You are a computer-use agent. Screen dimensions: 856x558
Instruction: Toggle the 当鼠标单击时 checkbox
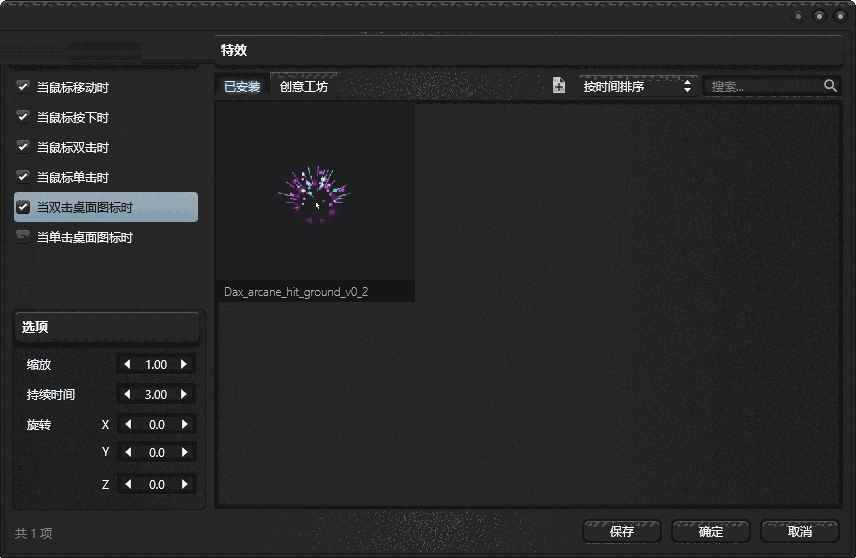point(23,176)
